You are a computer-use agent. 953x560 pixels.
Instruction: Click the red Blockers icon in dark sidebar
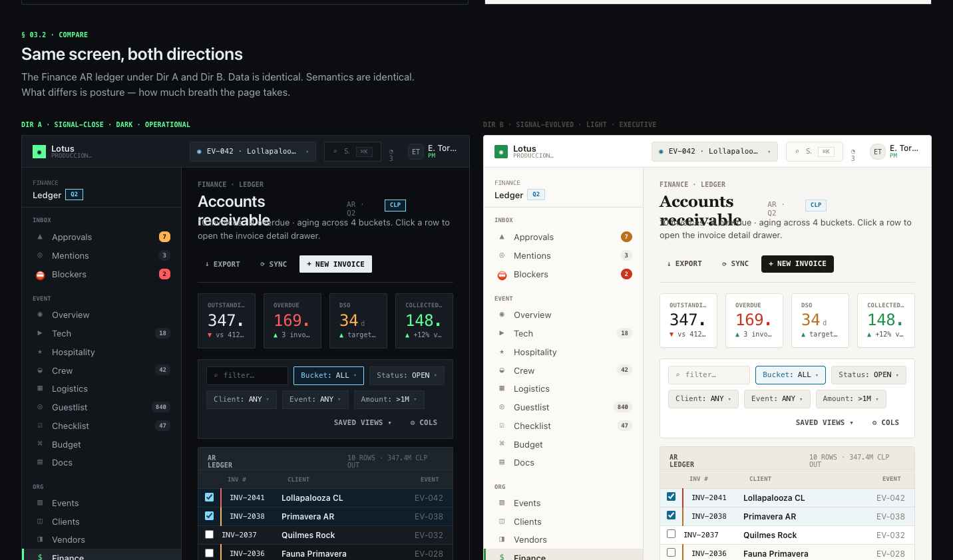40,275
